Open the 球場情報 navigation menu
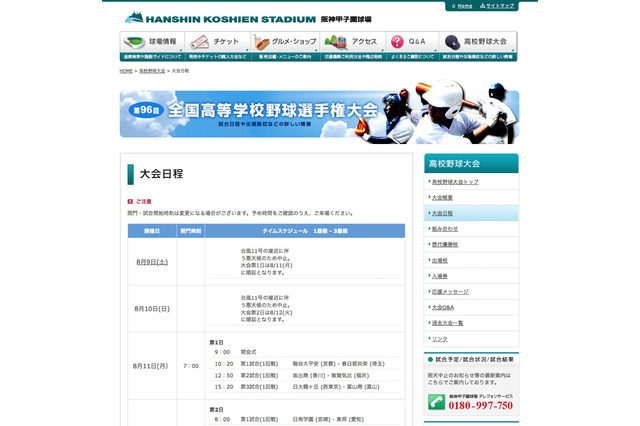 152,46
